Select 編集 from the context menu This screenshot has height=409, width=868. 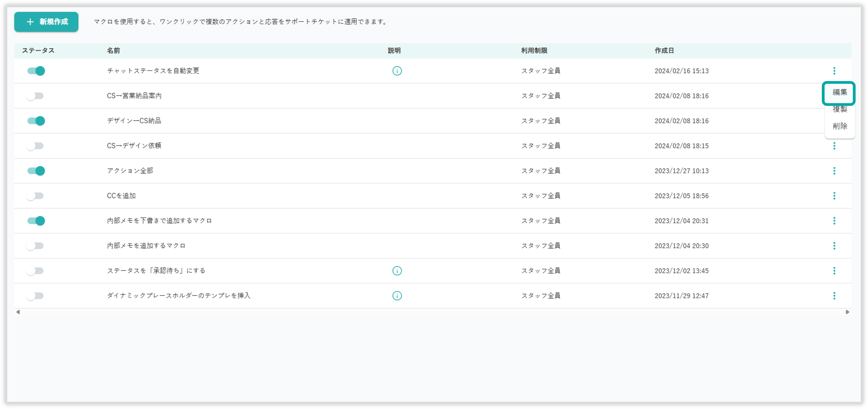pyautogui.click(x=839, y=92)
